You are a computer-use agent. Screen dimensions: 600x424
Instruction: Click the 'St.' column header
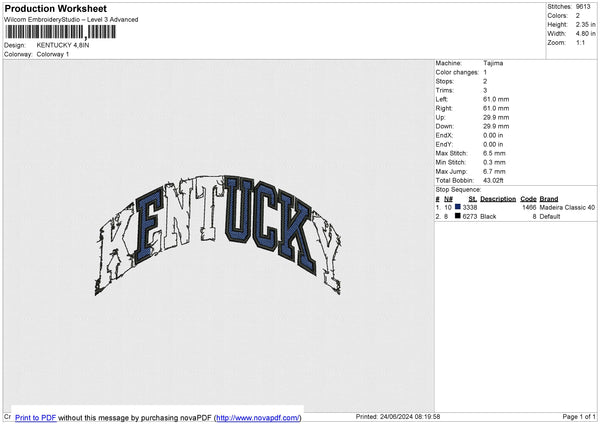pyautogui.click(x=473, y=199)
